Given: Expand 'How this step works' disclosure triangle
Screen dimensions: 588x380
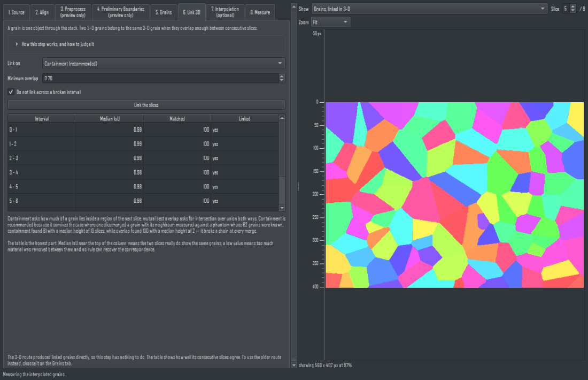Looking at the screenshot, I should click(17, 44).
